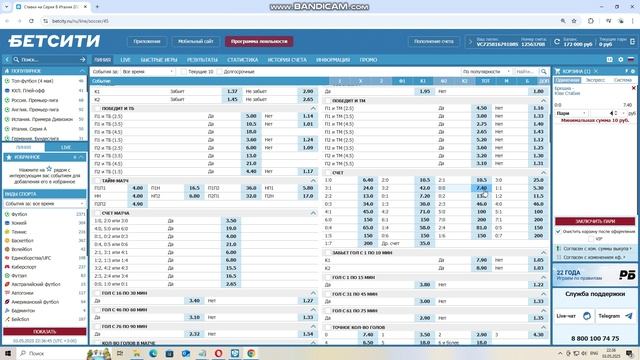Switch sidebar to LIVE tab
The image size is (640, 360).
[66, 147]
